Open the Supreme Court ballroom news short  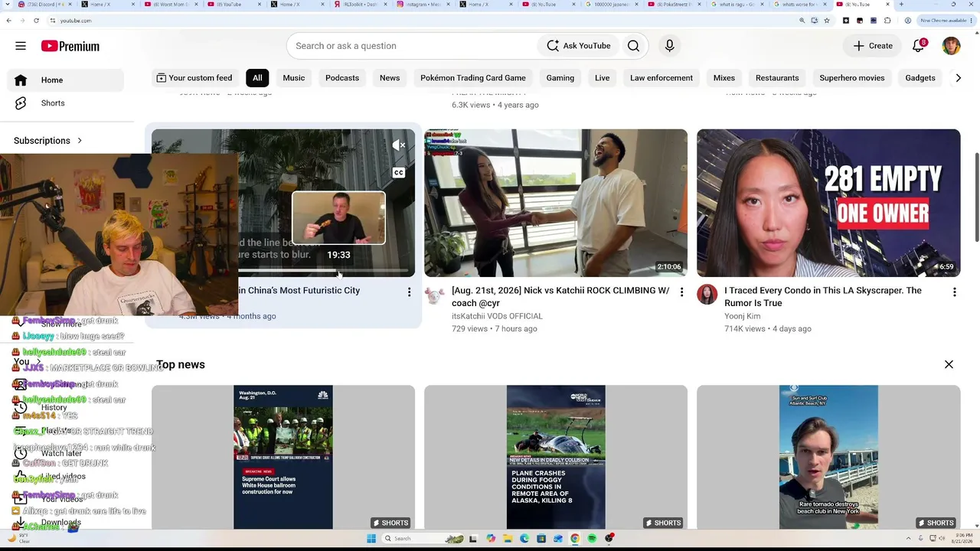(283, 457)
